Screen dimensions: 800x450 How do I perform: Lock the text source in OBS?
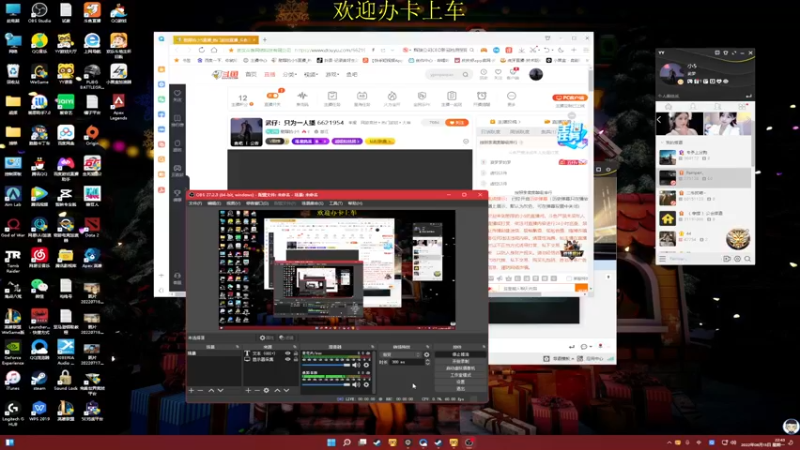tap(296, 353)
